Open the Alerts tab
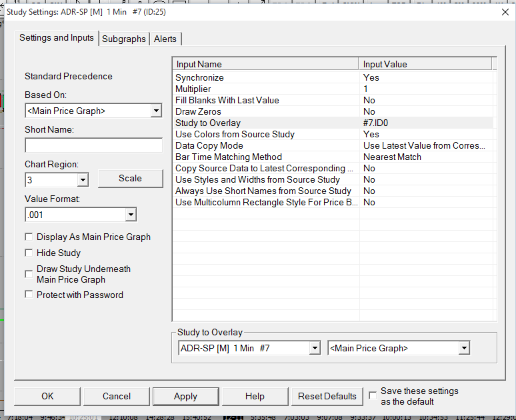 [x=165, y=39]
